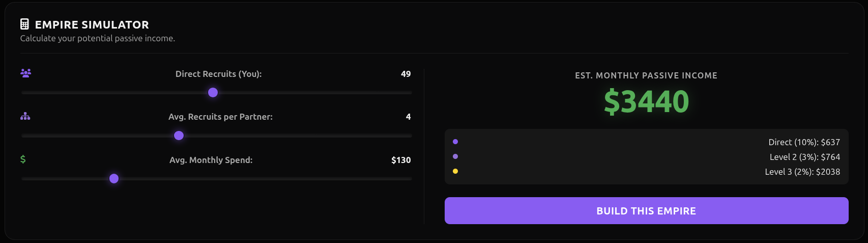Click the purple dot beside Direct (10%)
The width and height of the screenshot is (868, 243).
[455, 142]
